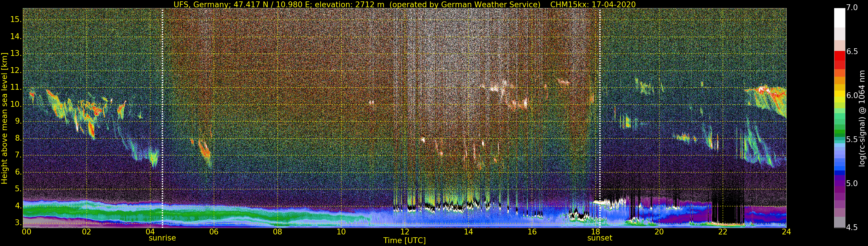Screen dimensions: 868x246
Task: Pick the gray bottom segment of the colorbar
Action: 839,222
